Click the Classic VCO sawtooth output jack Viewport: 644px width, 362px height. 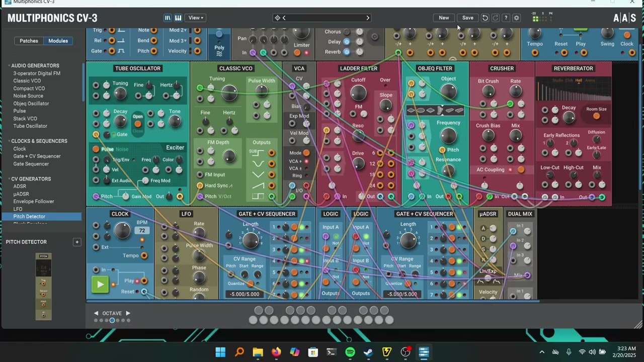click(x=272, y=186)
